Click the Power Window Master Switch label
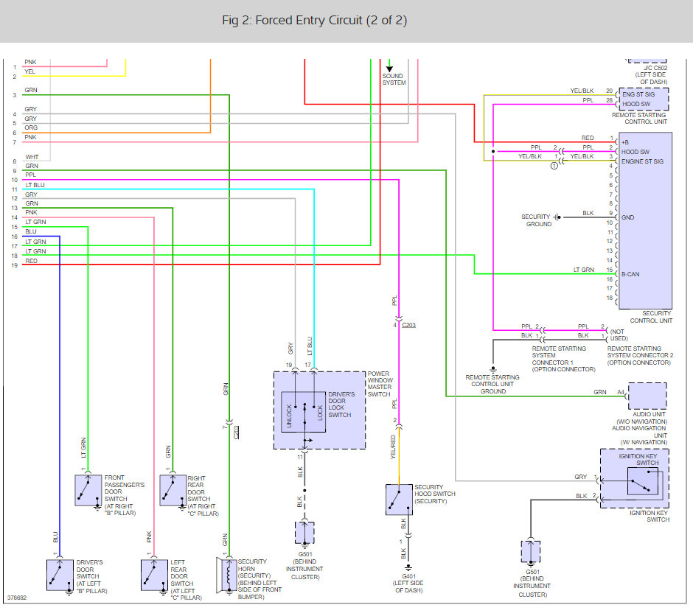This screenshot has width=693, height=616. [x=380, y=384]
